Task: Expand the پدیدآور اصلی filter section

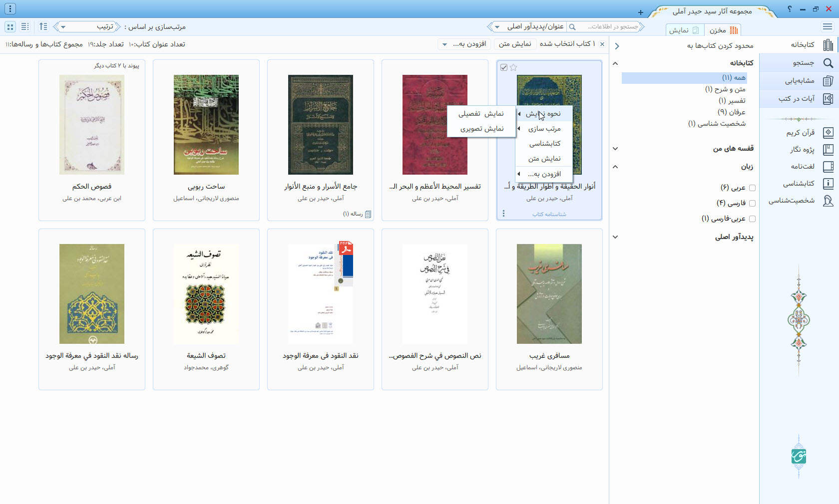Action: (615, 237)
